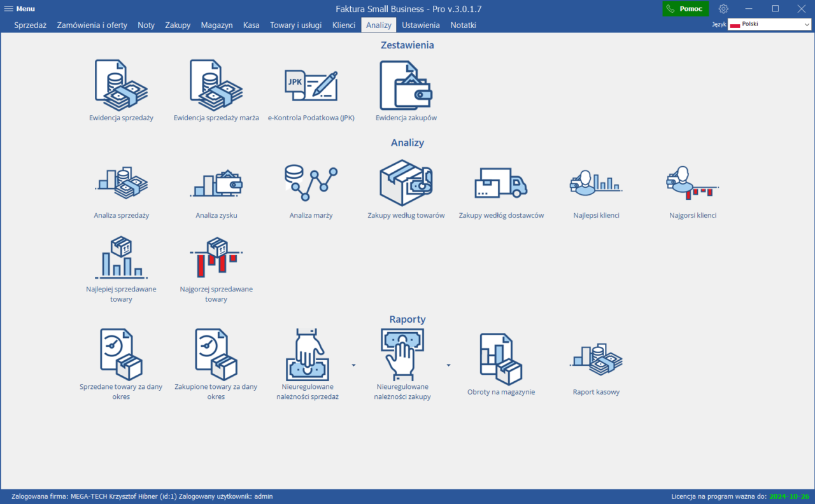Open settings gear in title bar
815x504 pixels.
click(x=723, y=9)
